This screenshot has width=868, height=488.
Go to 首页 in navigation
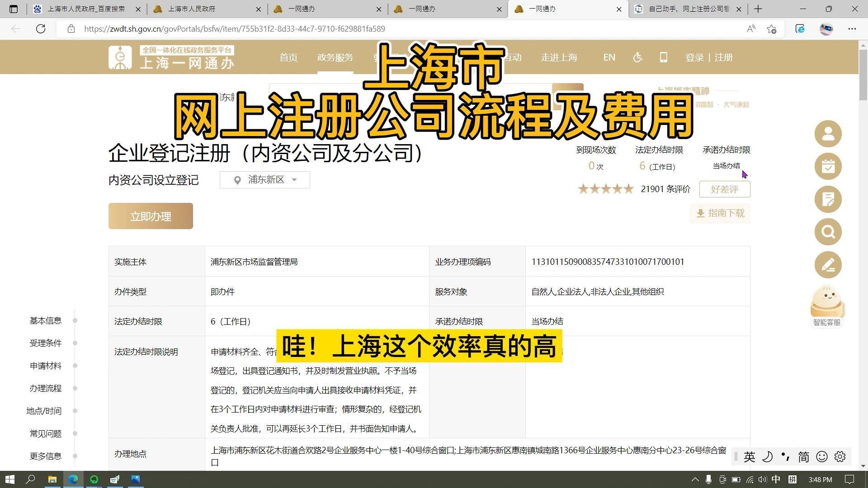click(x=288, y=57)
